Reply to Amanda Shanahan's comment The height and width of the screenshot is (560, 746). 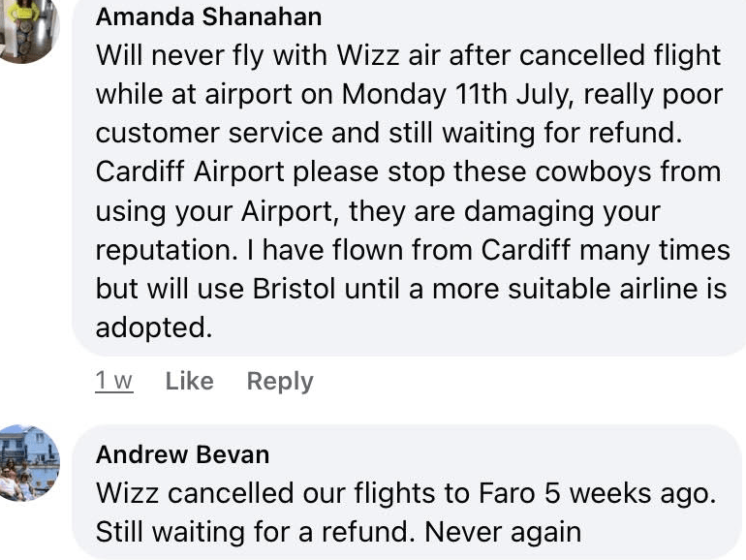(280, 381)
